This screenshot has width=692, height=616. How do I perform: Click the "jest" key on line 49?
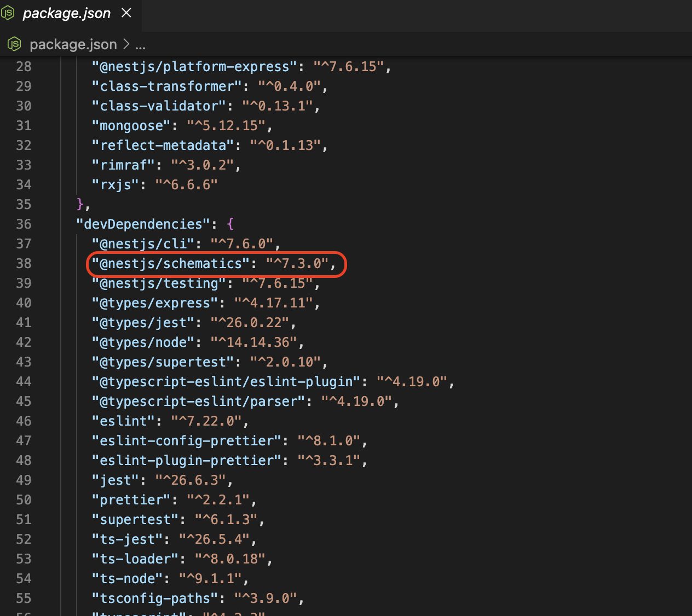tap(116, 480)
